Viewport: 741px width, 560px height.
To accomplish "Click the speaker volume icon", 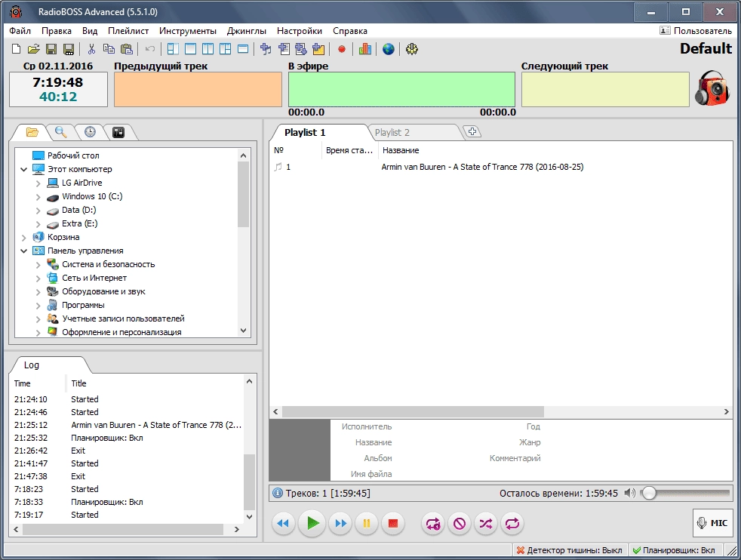I will pyautogui.click(x=629, y=493).
